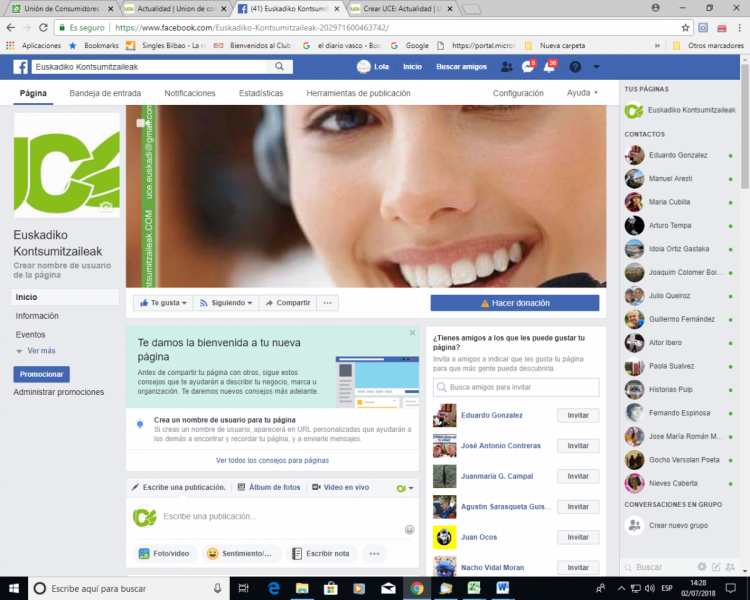Open Administrar promociones link

point(58,392)
